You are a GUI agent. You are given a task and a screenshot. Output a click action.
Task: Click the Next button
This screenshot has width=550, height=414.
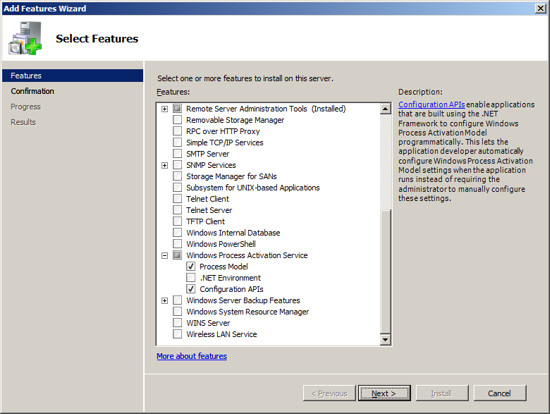tap(384, 393)
